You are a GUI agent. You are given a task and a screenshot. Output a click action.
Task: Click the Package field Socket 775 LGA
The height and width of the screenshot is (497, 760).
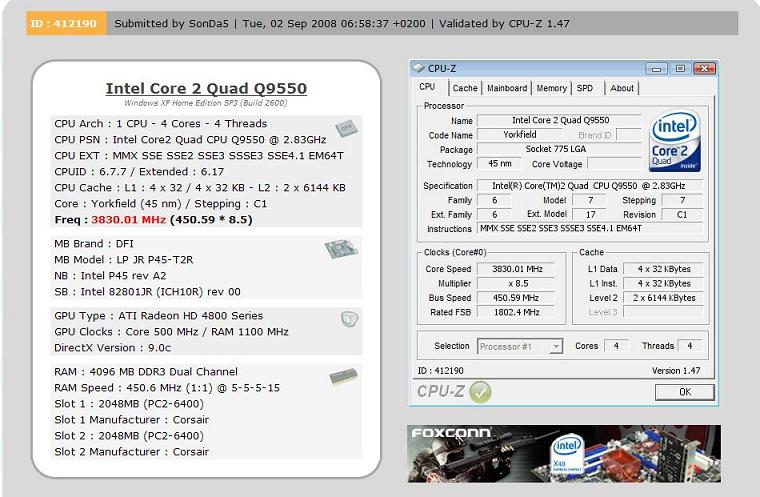pos(560,149)
